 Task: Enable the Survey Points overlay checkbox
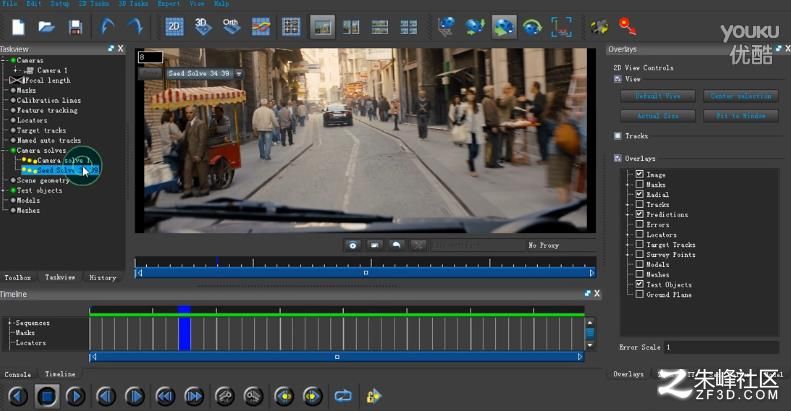point(640,255)
